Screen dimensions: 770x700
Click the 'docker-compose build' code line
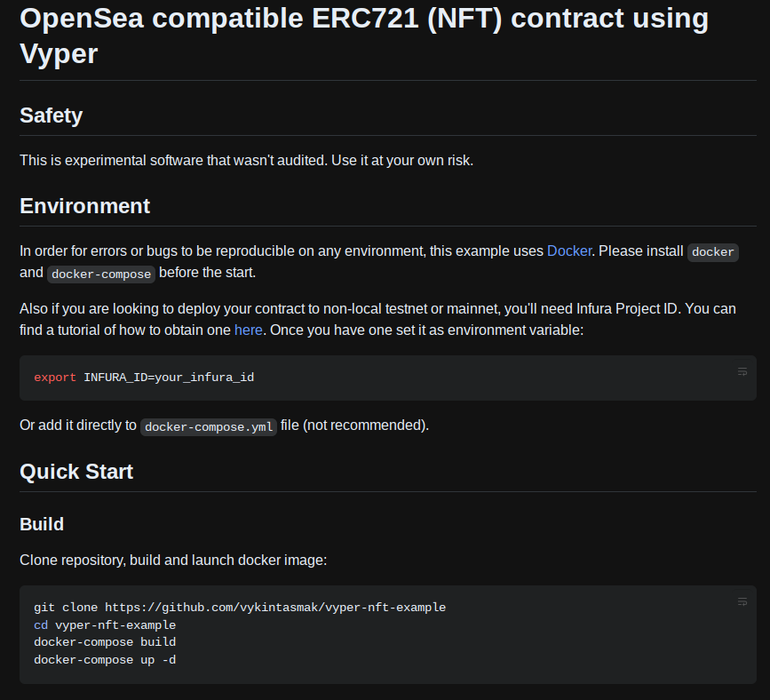point(105,642)
